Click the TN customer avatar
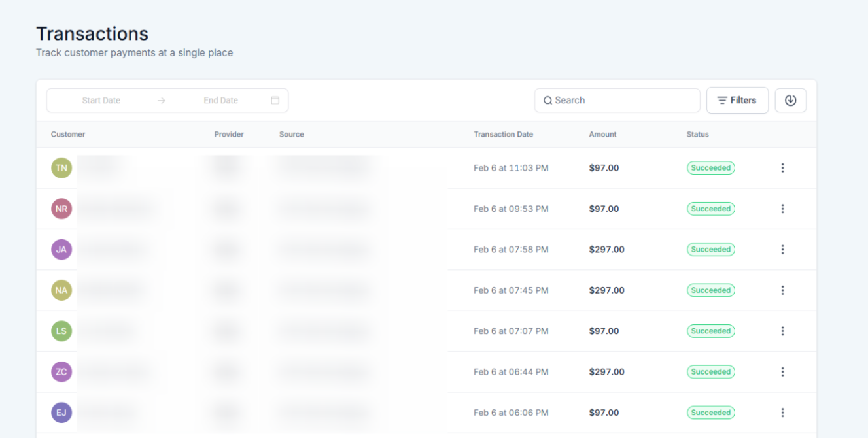Image resolution: width=868 pixels, height=438 pixels. click(x=61, y=168)
